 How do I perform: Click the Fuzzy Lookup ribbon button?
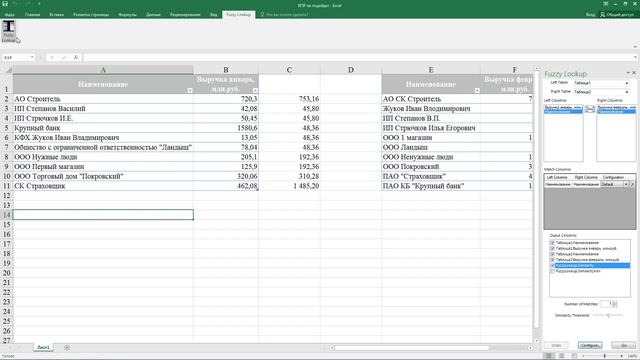tap(9, 31)
